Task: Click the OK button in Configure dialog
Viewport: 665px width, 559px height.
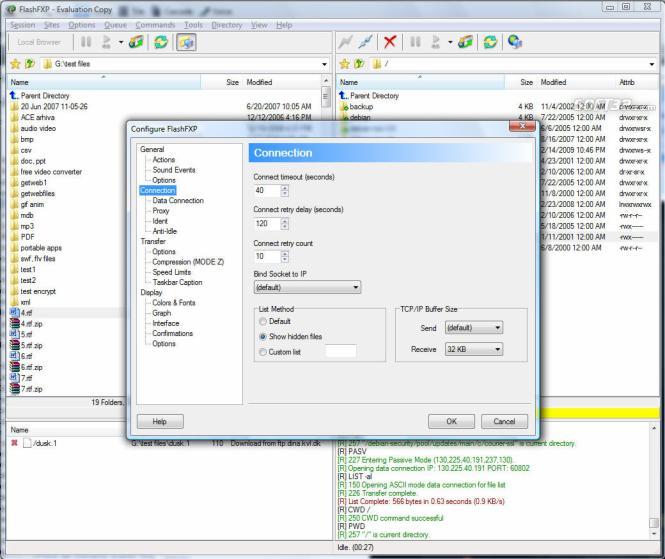Action: (x=451, y=421)
